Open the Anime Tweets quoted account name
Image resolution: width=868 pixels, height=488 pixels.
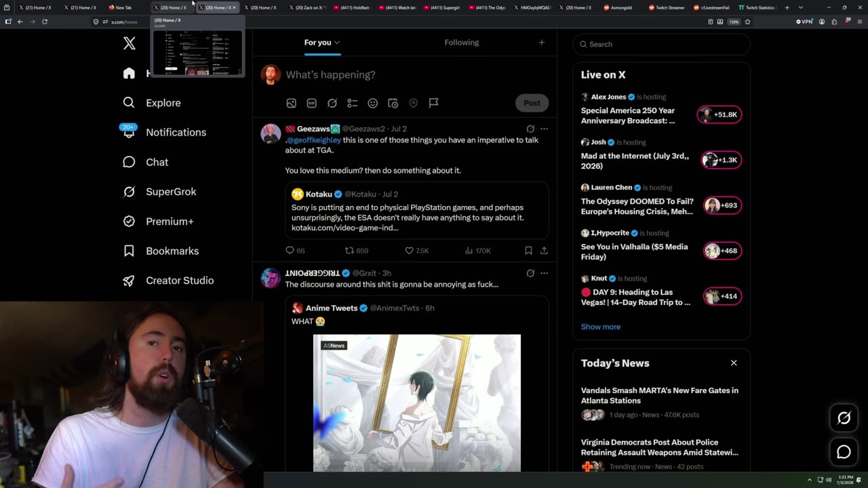pyautogui.click(x=332, y=308)
